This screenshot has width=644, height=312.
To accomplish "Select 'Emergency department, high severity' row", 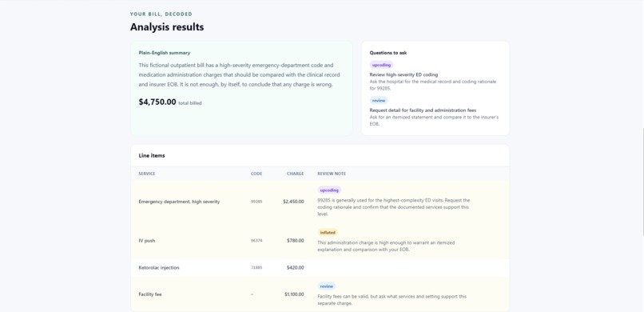I will pyautogui.click(x=320, y=202).
